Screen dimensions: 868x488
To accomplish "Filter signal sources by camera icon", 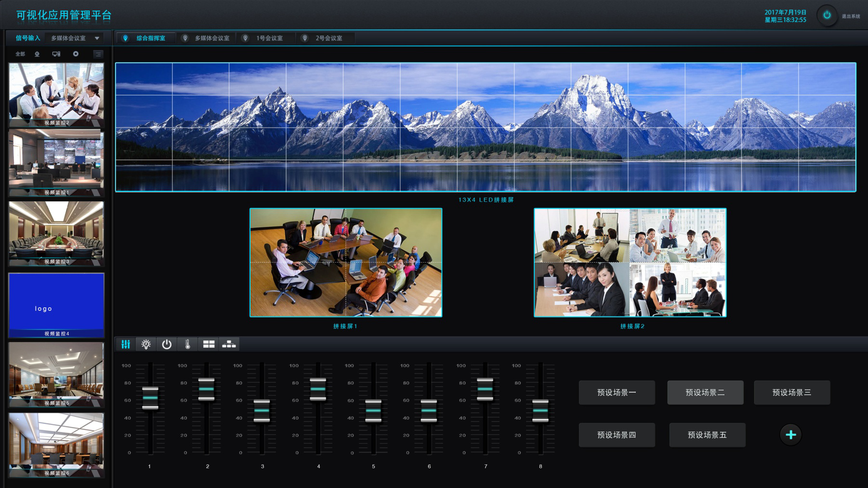I will click(37, 54).
